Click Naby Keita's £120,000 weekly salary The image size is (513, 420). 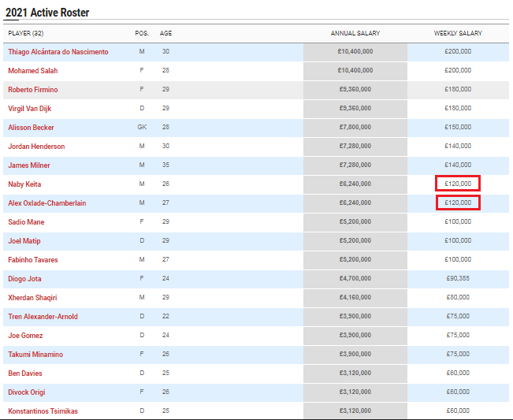(458, 184)
